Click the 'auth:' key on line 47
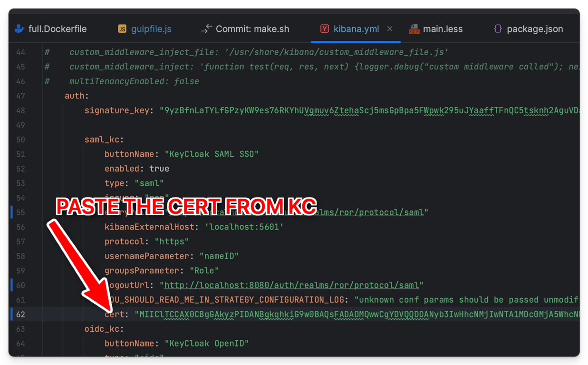Screen dimensions: 588x365 click(77, 96)
